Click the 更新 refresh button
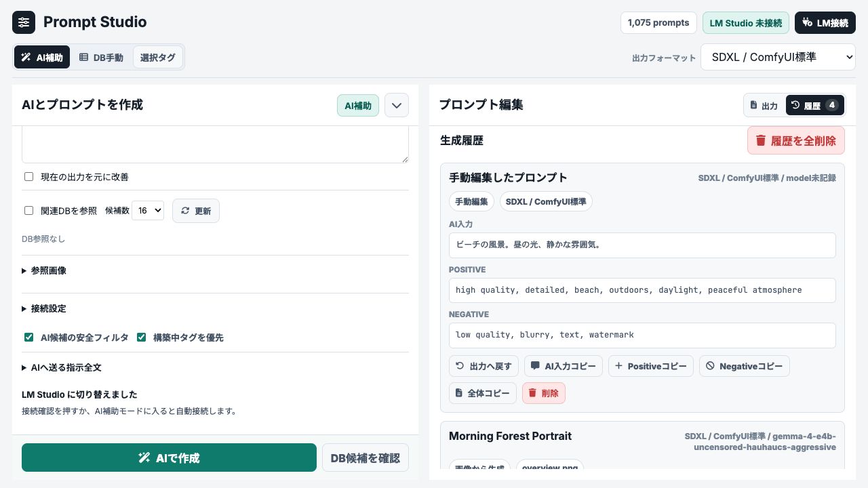868x488 pixels. (196, 211)
